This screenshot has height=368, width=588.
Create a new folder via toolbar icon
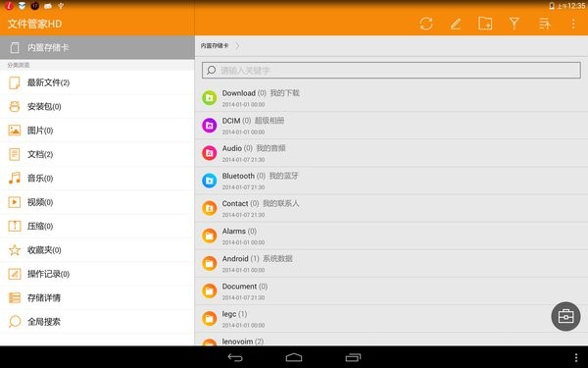point(485,24)
